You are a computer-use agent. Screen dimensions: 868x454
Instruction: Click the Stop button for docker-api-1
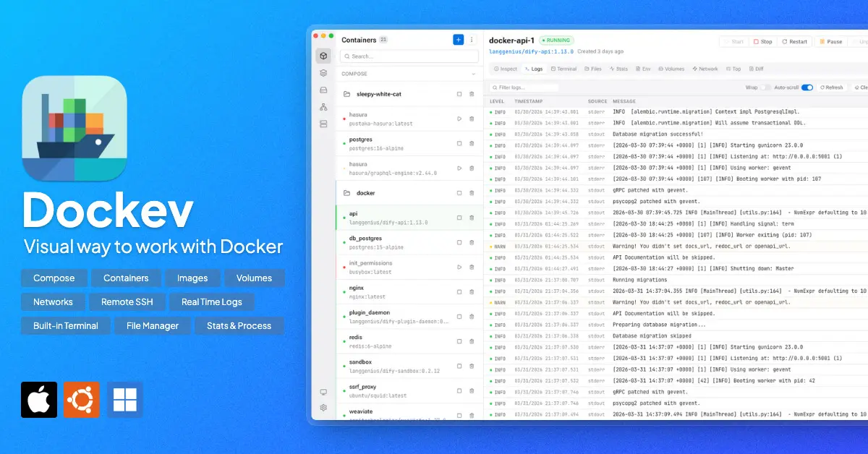pyautogui.click(x=763, y=42)
